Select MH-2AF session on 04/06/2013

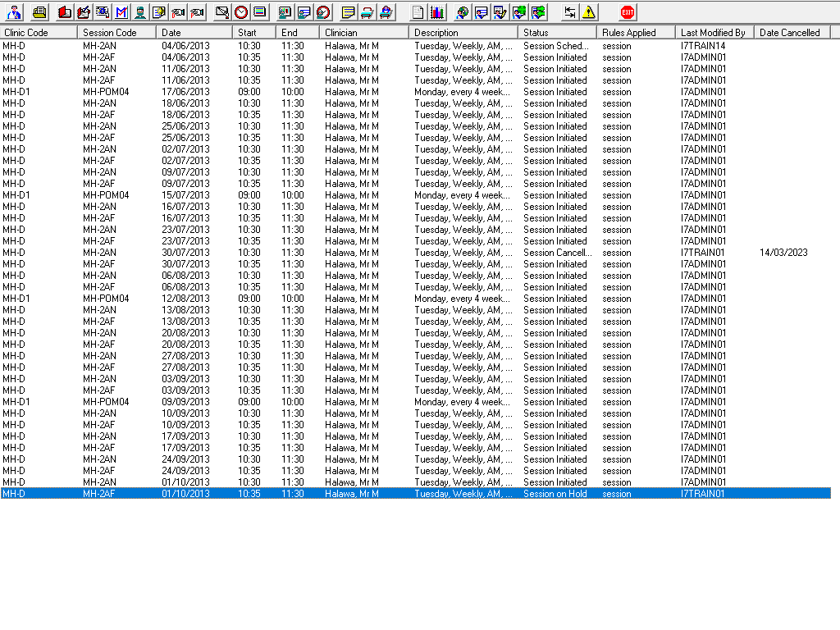click(415, 57)
